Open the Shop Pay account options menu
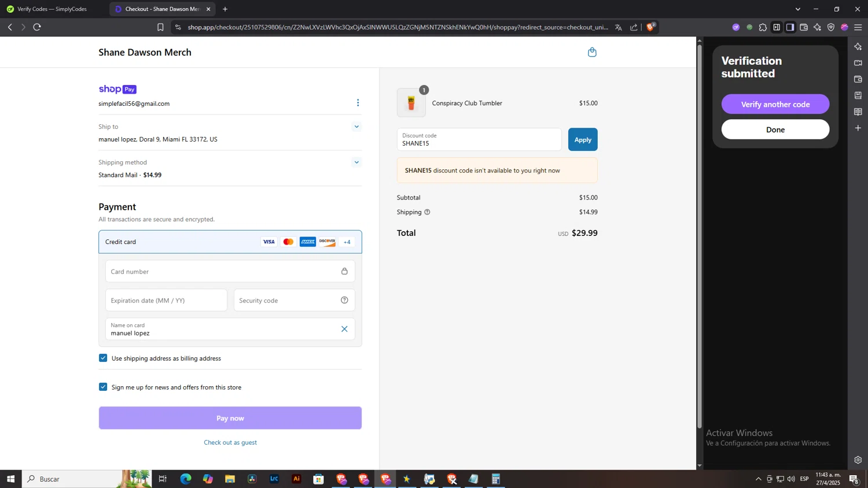Image resolution: width=868 pixels, height=488 pixels. [358, 103]
